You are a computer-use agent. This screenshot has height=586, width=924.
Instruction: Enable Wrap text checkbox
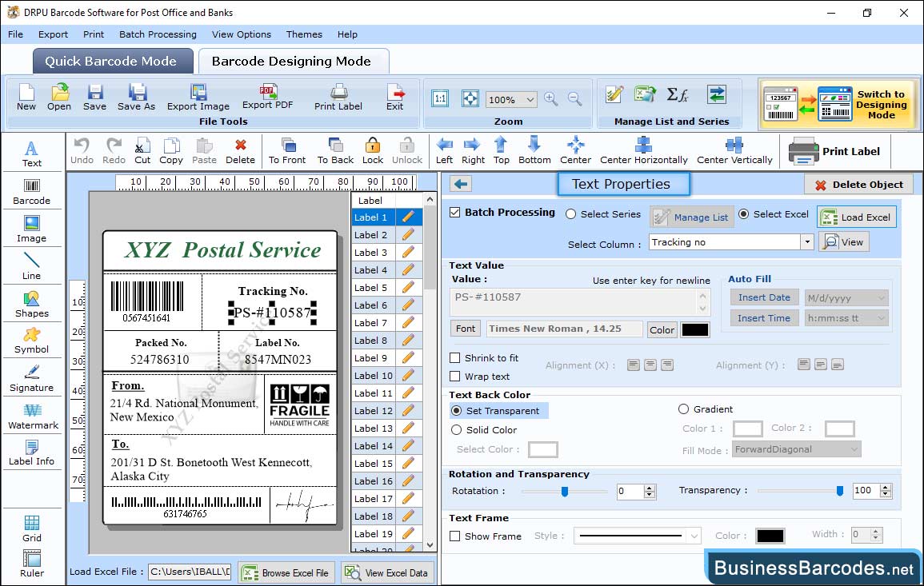coord(455,376)
